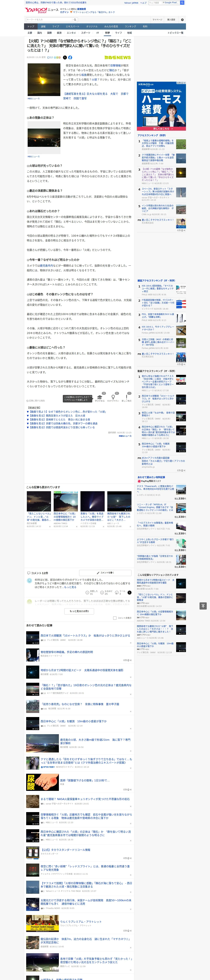Open the みんなの意見 navigation tab
Image resolution: width=210 pixels, height=980 pixels.
click(x=111, y=26)
